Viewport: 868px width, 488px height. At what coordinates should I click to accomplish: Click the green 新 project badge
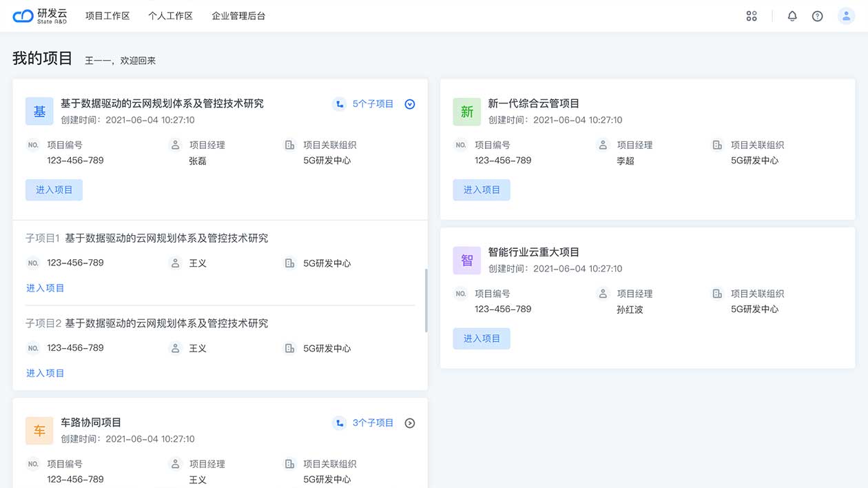[x=467, y=112]
